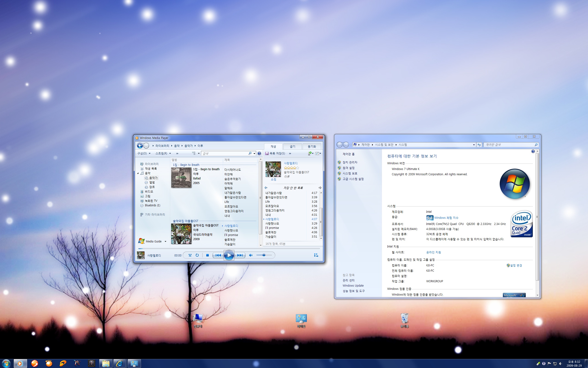
Task: Click the 온라인 지원 link
Action: coord(433,252)
